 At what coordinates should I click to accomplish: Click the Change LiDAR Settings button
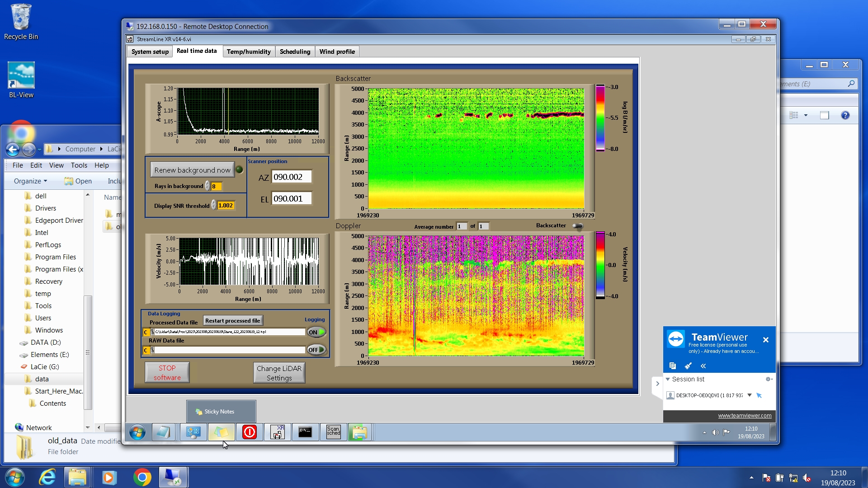[x=279, y=373]
